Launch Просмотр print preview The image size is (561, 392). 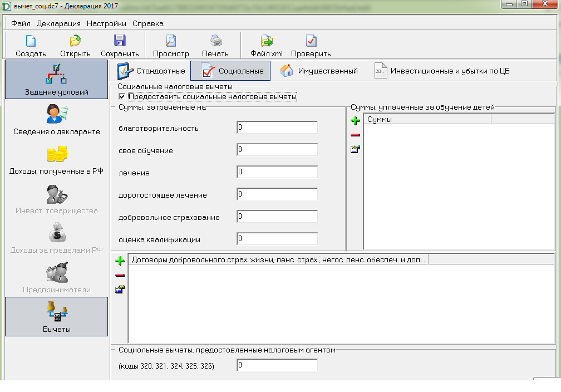tap(171, 41)
